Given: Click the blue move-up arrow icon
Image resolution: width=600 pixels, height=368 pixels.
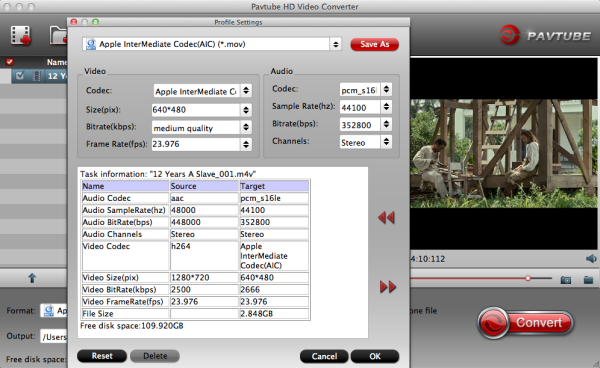Looking at the screenshot, I should tap(32, 278).
